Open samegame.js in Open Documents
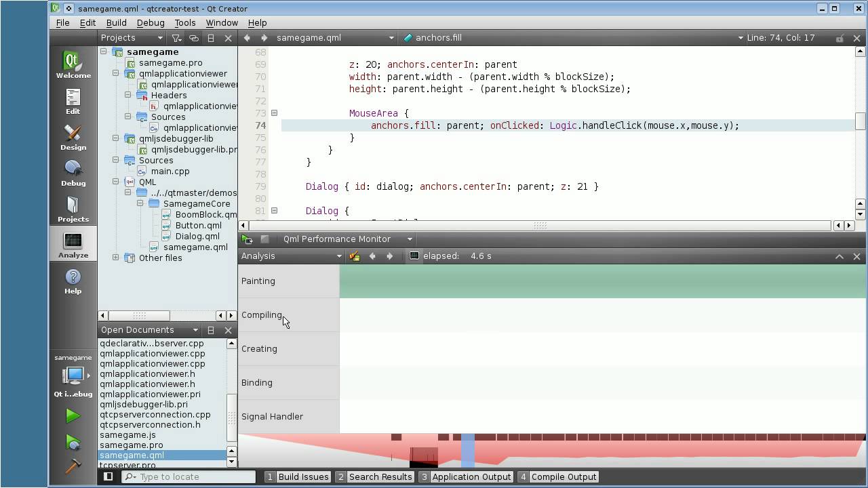 point(127,434)
